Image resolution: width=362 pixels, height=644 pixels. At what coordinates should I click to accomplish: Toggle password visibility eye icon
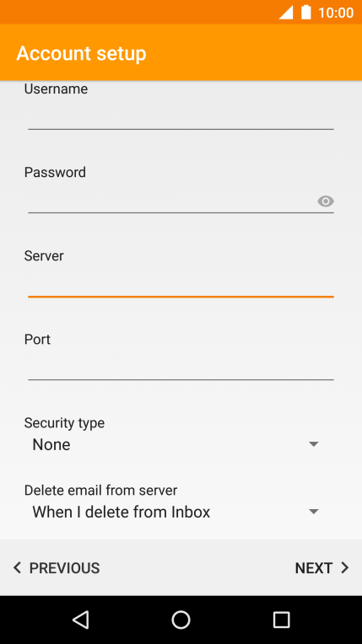[326, 201]
